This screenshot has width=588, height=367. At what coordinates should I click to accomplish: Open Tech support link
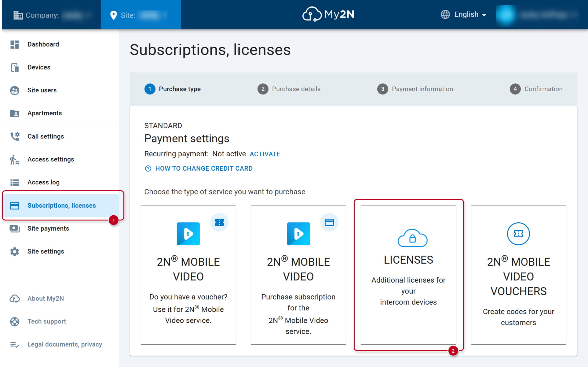pyautogui.click(x=47, y=322)
